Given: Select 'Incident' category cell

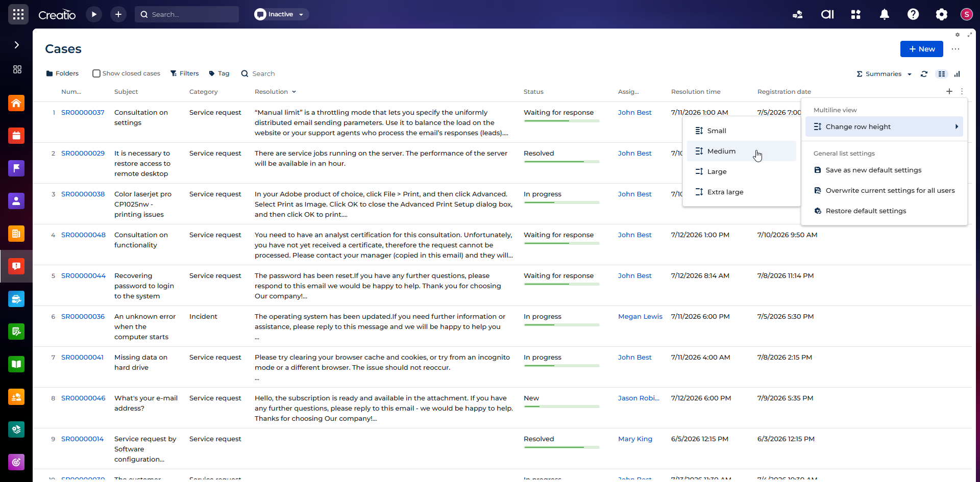Looking at the screenshot, I should pos(203,316).
